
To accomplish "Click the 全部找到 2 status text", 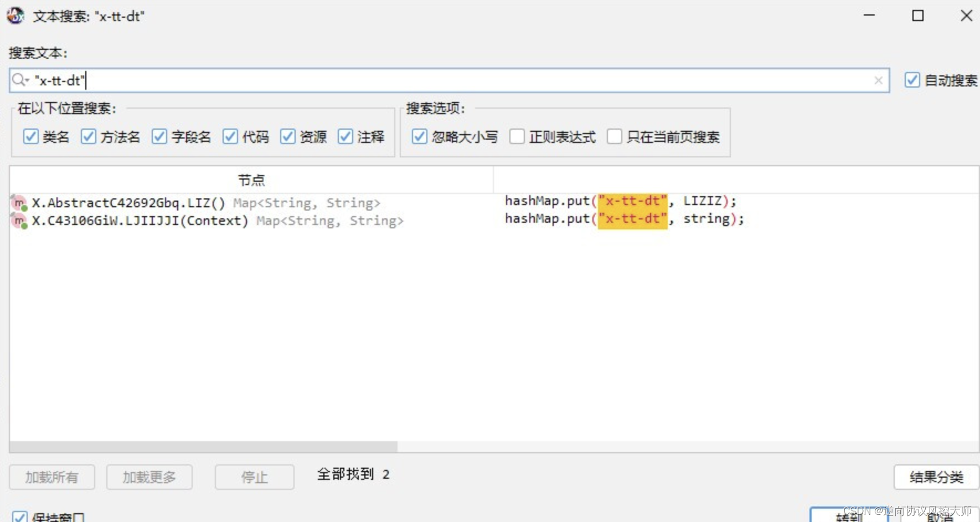I will pos(353,474).
